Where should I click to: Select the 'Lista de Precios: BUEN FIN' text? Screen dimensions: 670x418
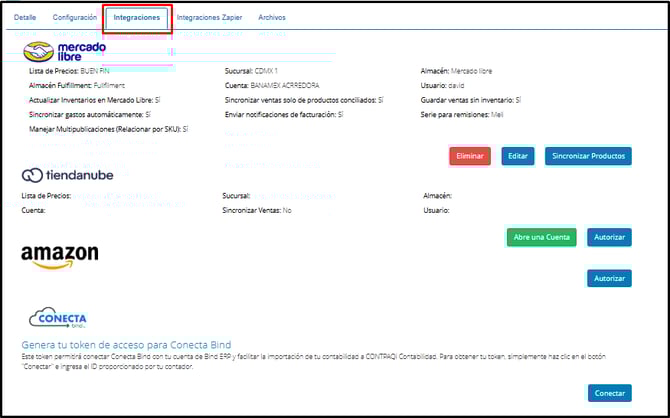click(69, 71)
